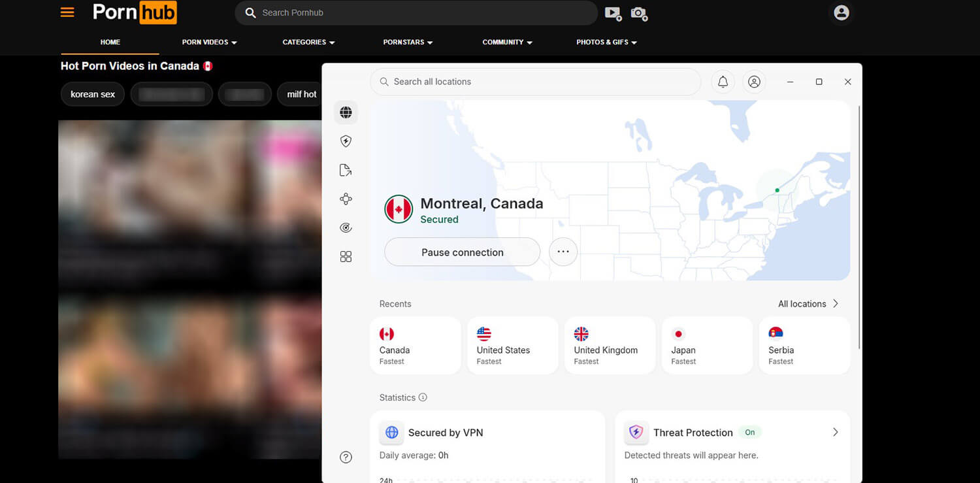Connect to United States from Recents
This screenshot has height=483, width=980.
click(x=513, y=346)
